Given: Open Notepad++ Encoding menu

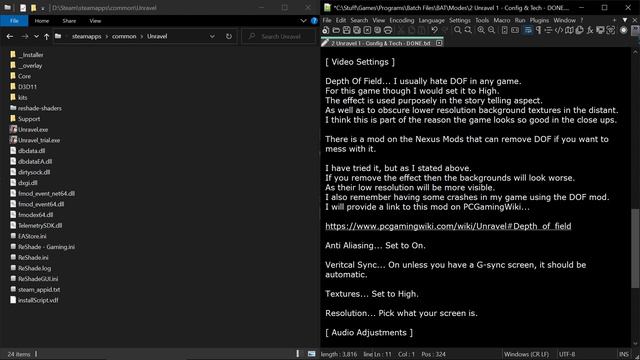Looking at the screenshot, I should (402, 20).
